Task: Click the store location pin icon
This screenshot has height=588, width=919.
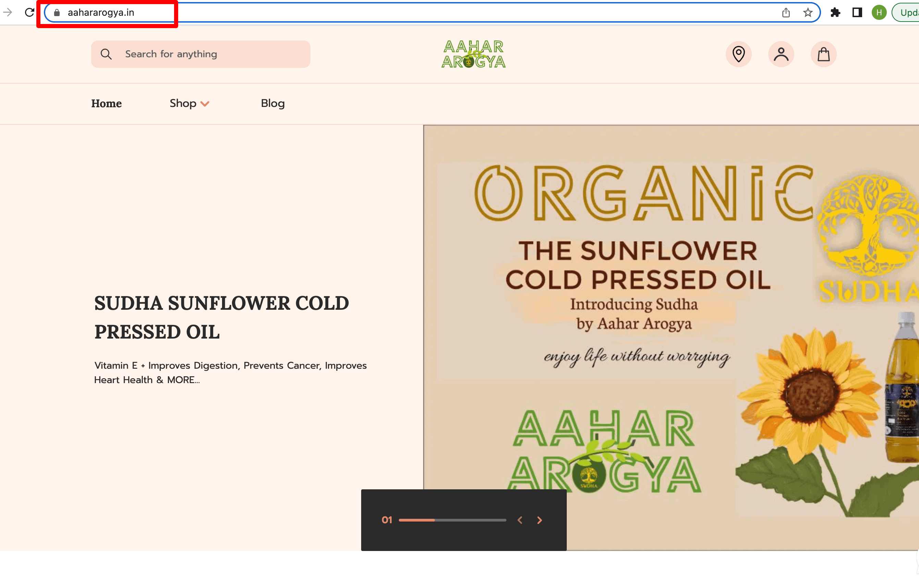Action: coord(738,54)
